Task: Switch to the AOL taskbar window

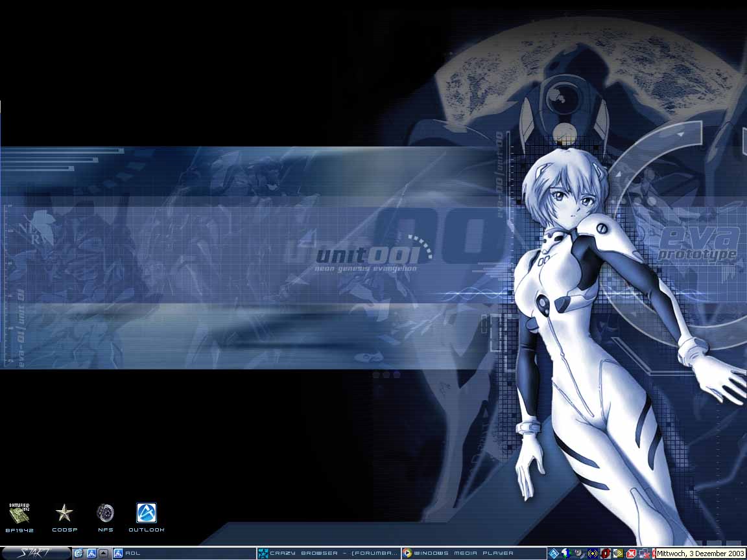Action: (184, 554)
